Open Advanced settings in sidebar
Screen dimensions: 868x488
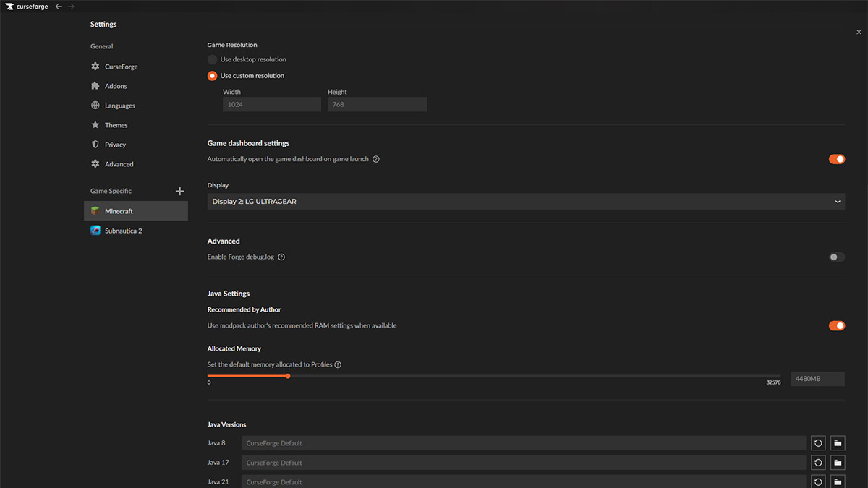[136, 164]
